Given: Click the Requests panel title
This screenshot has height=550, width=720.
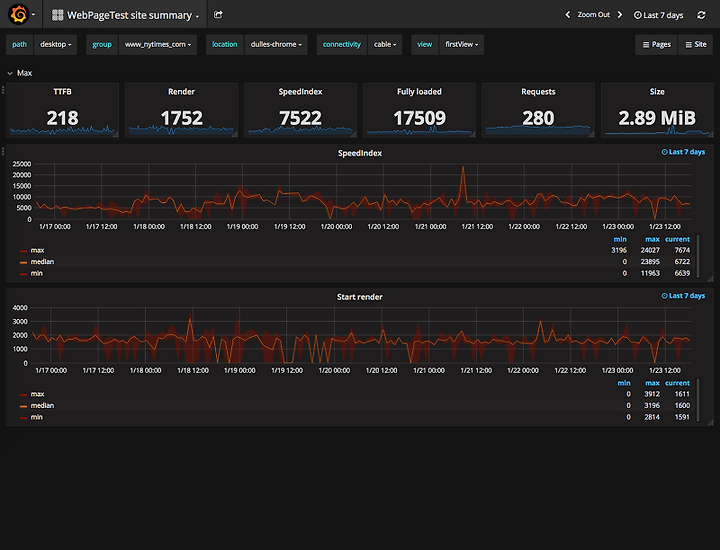Looking at the screenshot, I should pyautogui.click(x=538, y=92).
